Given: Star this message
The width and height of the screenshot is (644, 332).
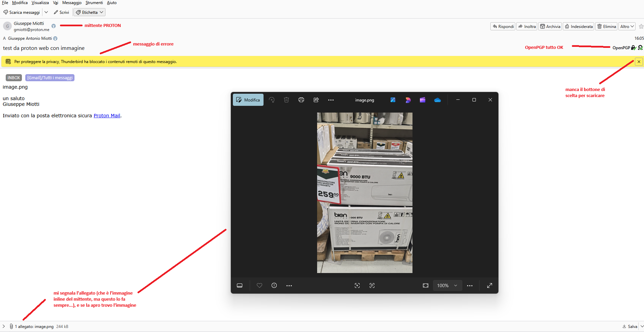Looking at the screenshot, I should coord(641,26).
